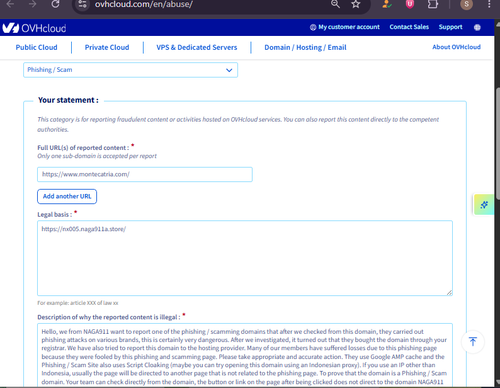This screenshot has height=388, width=500.
Task: Open VPS & Dedicated Servers menu
Action: point(197,47)
